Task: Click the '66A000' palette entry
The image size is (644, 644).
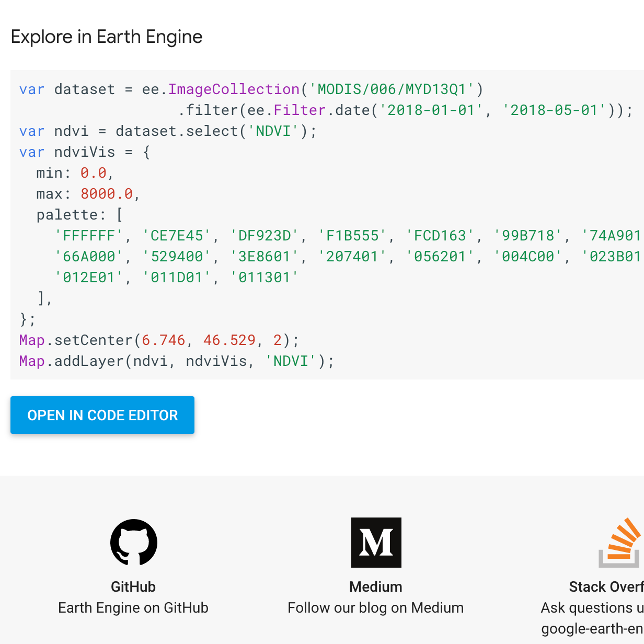Action: tap(89, 257)
